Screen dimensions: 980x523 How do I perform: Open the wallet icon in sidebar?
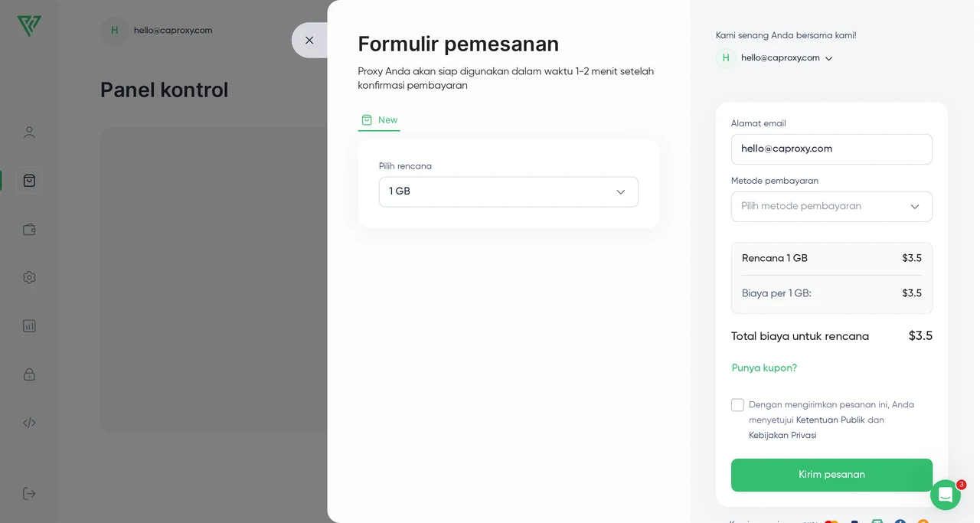click(29, 229)
